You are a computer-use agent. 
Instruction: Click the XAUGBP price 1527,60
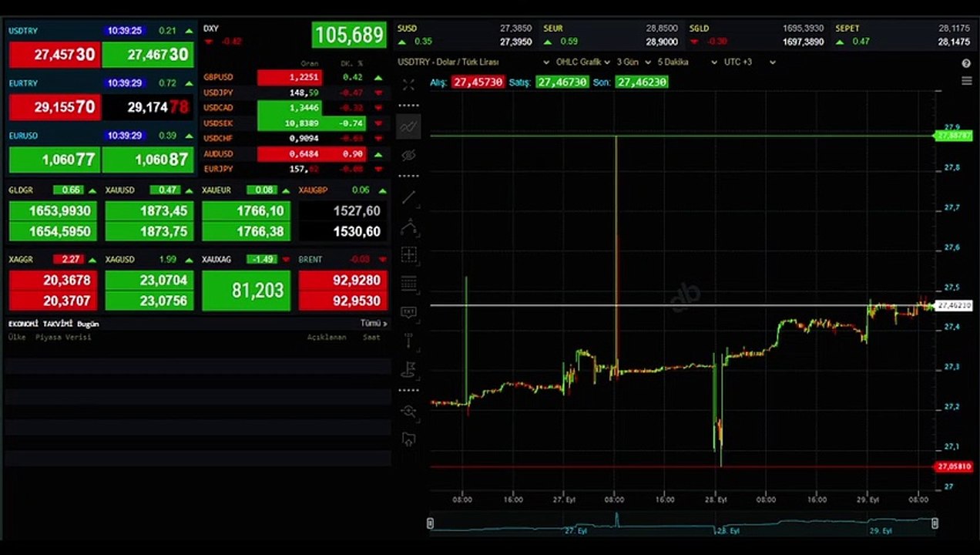point(343,210)
